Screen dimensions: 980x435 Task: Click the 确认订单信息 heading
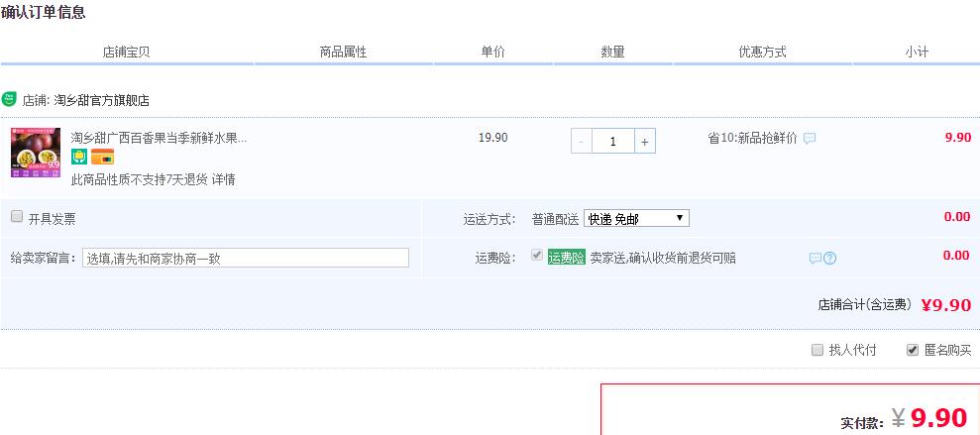click(x=44, y=13)
